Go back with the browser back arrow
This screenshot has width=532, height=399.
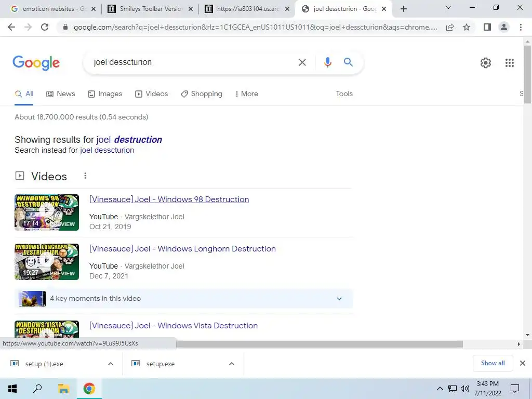click(11, 27)
